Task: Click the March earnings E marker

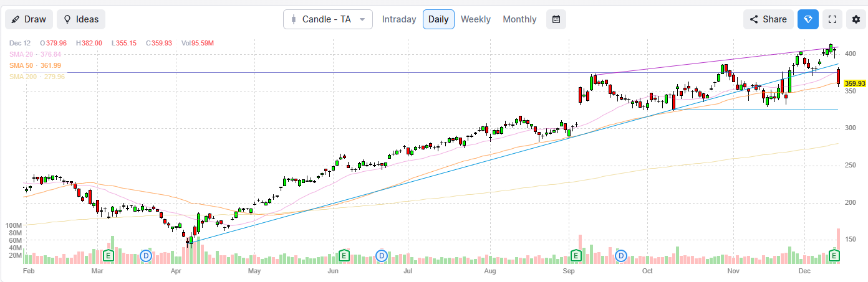Action: [109, 255]
